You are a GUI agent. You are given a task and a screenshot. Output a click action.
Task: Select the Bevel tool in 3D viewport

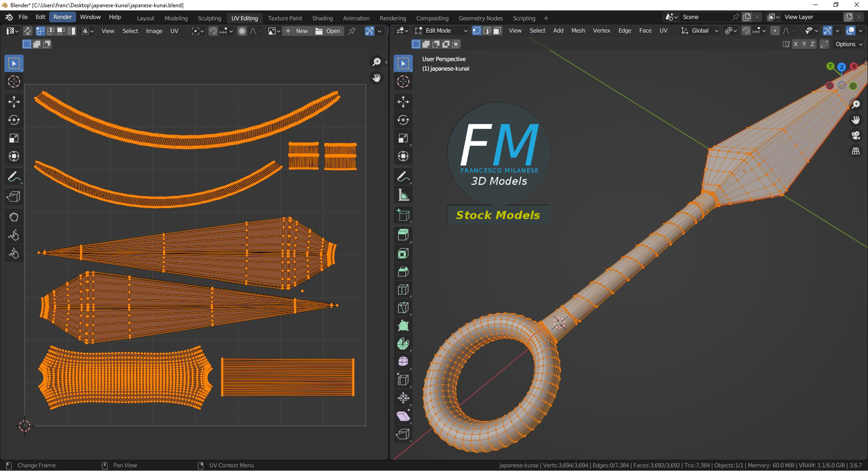(403, 271)
